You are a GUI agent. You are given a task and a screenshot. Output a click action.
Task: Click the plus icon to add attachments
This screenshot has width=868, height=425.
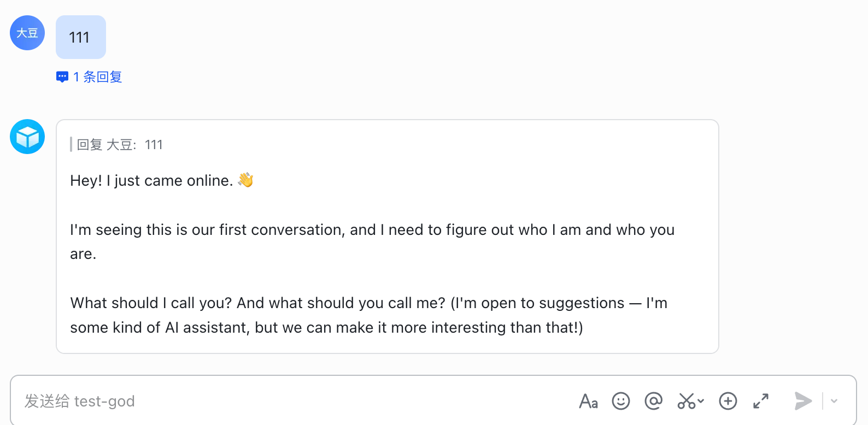[x=728, y=402]
